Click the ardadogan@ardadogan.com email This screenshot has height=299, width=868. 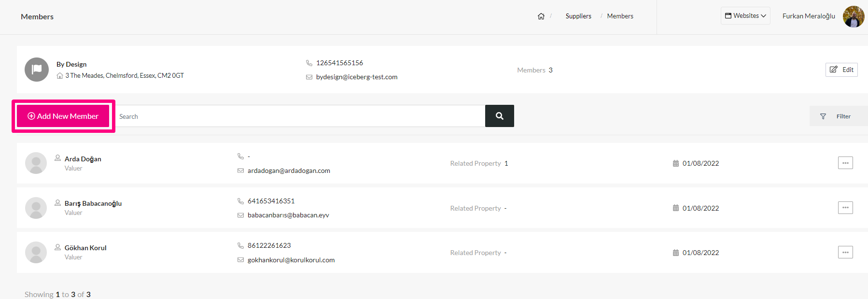[x=289, y=171]
